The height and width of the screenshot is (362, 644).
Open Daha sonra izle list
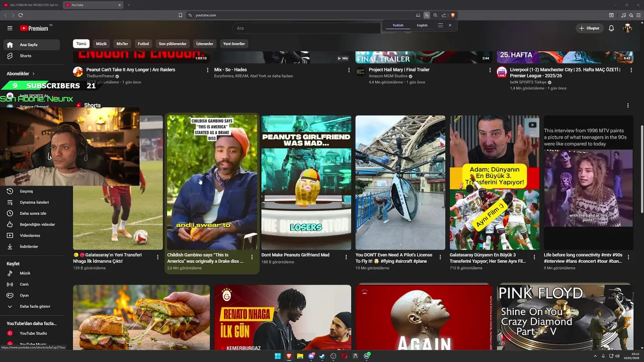point(31,213)
